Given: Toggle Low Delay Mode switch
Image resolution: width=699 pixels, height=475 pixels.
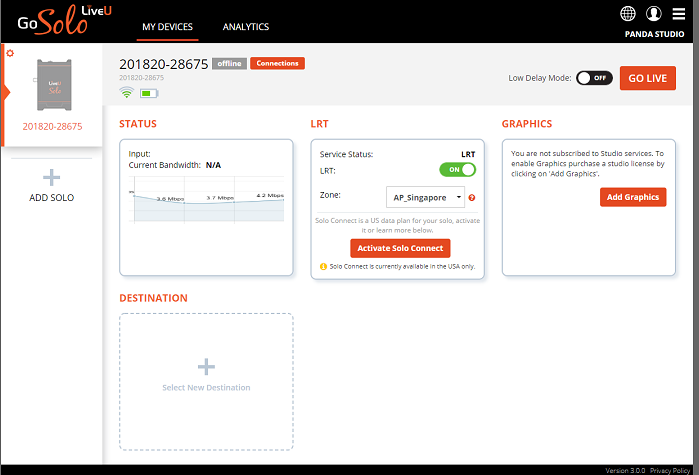Looking at the screenshot, I should pyautogui.click(x=594, y=78).
